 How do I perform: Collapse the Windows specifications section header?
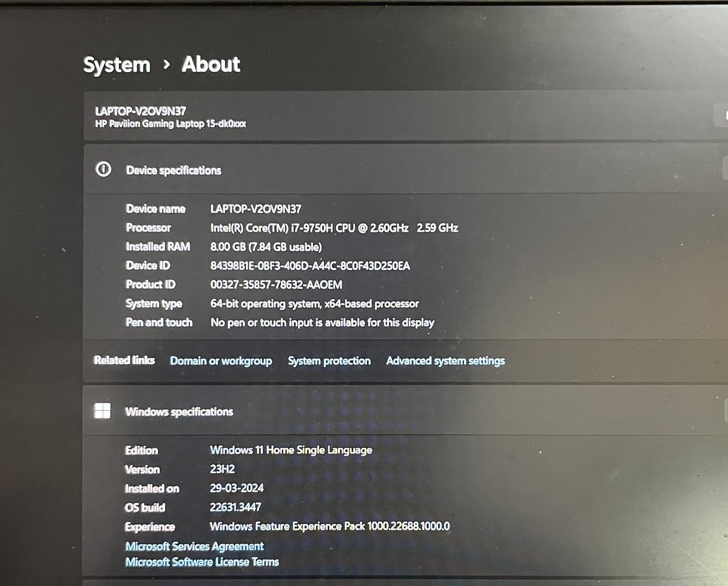[x=405, y=411]
